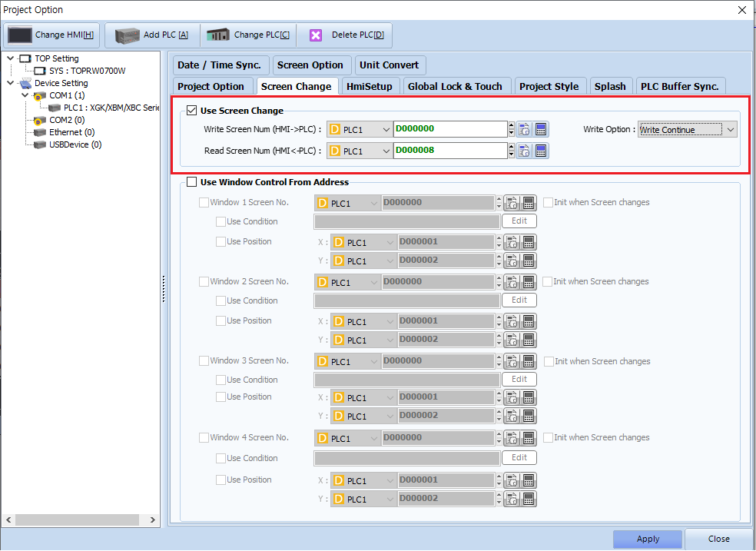
Task: Open PLC1 dropdown for Write Screen Num
Action: (x=360, y=130)
